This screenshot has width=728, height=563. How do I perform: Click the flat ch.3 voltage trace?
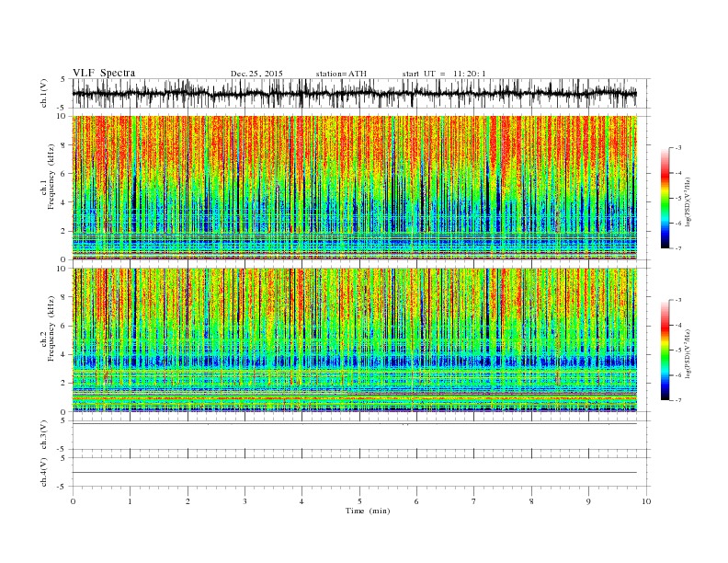[x=355, y=424]
